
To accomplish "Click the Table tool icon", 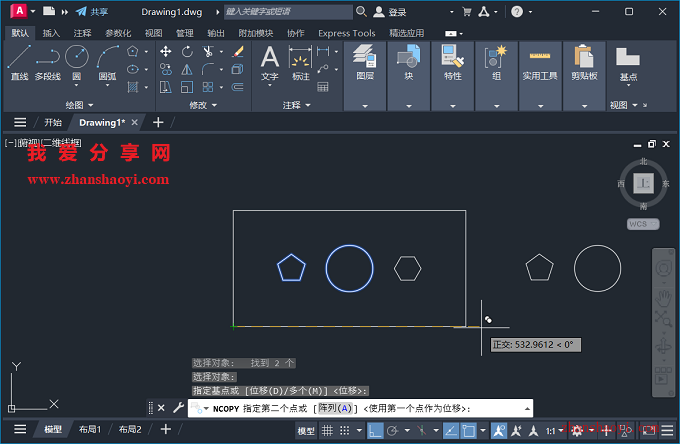I will (x=323, y=87).
